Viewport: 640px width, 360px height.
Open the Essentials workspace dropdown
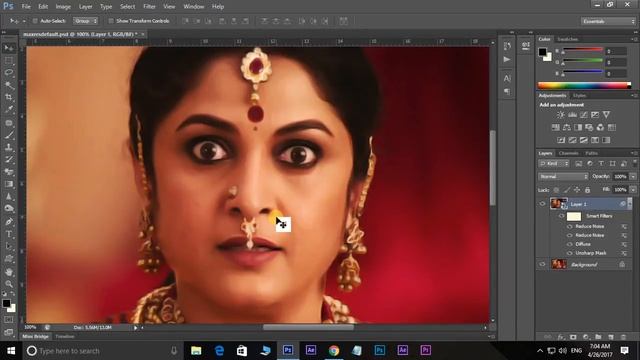[x=608, y=21]
